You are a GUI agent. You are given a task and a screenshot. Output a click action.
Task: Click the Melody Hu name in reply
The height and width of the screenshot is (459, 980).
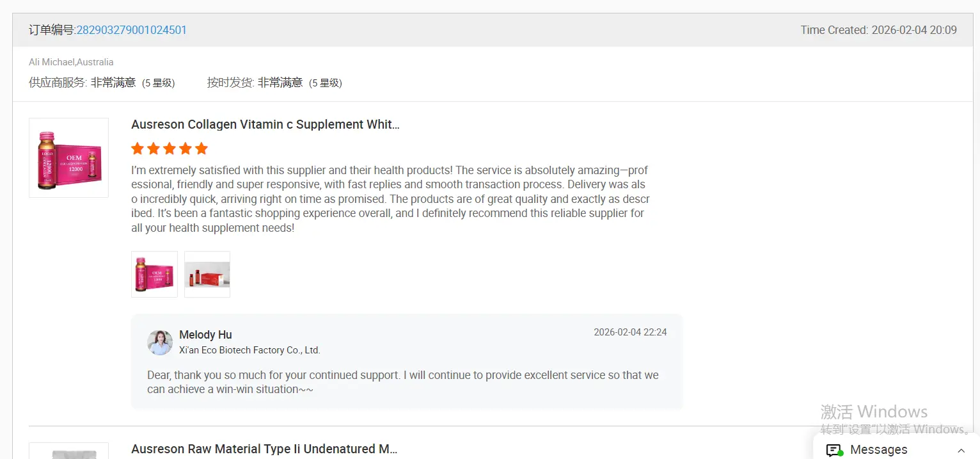tap(205, 335)
